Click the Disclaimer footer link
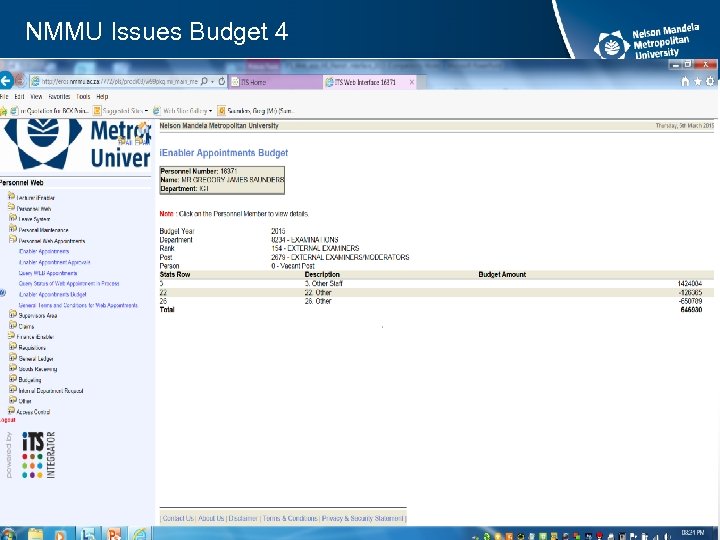Viewport: 720px width, 540px height. [x=243, y=518]
